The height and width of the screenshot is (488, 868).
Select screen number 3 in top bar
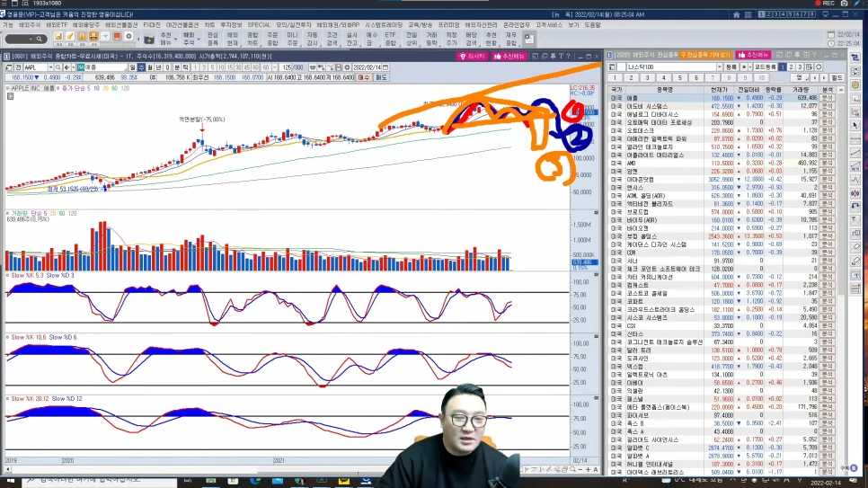(x=776, y=15)
